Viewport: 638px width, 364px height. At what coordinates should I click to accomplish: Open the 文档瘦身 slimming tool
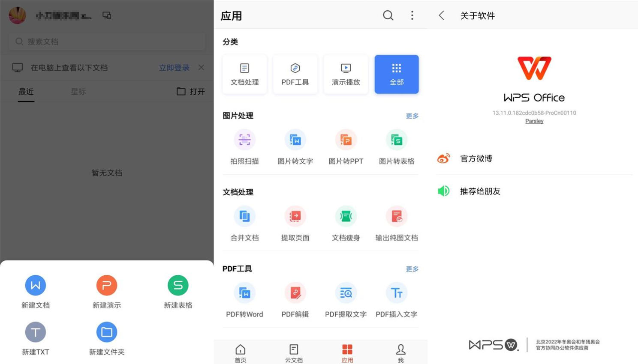[346, 222]
